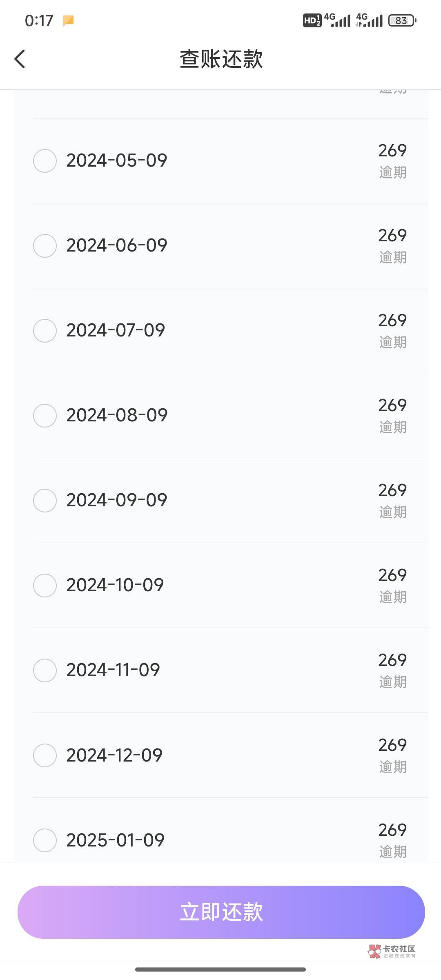Tap the 269 amount for 2024-10-09
This screenshot has height=980, width=441.
coord(392,575)
